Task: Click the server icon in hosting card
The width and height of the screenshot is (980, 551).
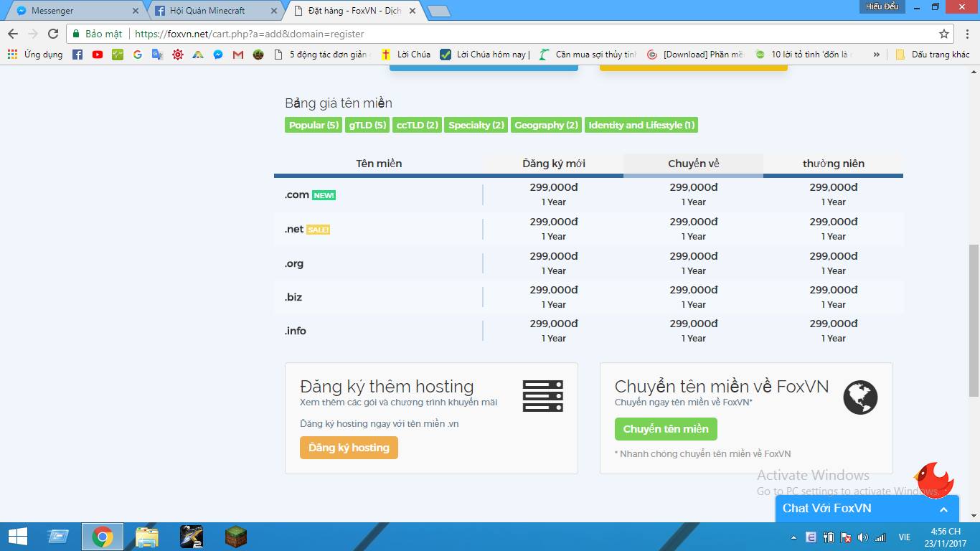Action: pyautogui.click(x=543, y=396)
